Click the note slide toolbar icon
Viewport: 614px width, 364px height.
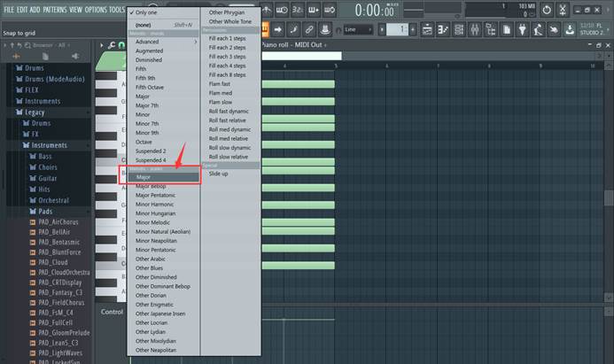[x=293, y=29]
